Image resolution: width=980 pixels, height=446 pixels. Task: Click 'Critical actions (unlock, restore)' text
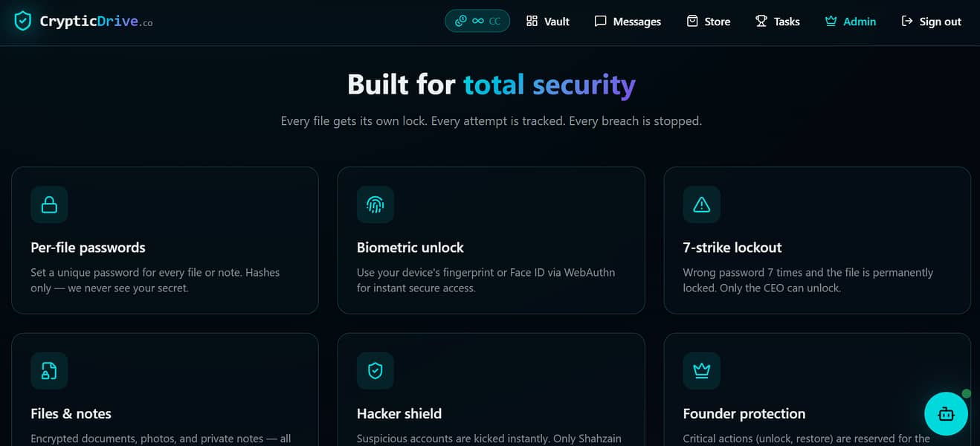click(807, 439)
